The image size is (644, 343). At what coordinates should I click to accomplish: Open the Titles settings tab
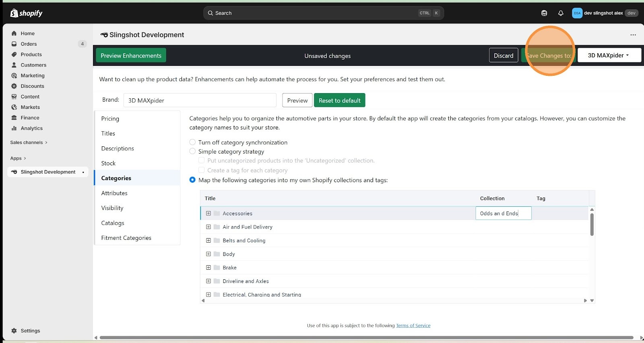click(137, 133)
